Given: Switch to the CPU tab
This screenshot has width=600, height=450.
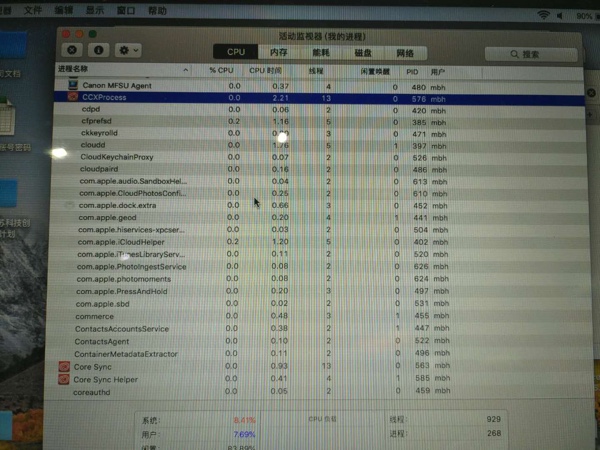Looking at the screenshot, I should [236, 52].
